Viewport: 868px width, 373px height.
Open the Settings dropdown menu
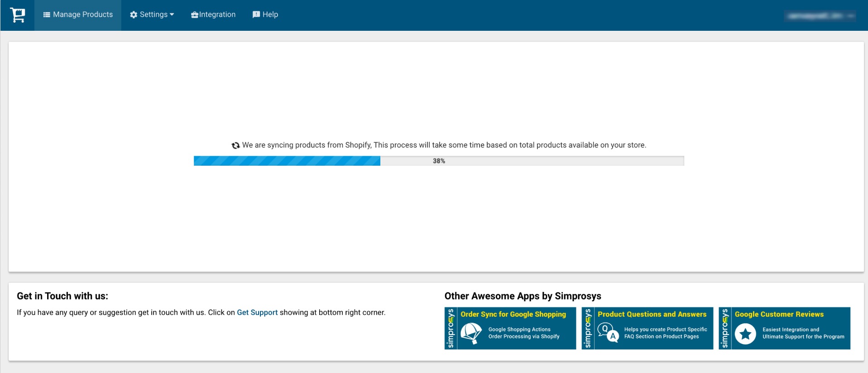click(x=152, y=15)
